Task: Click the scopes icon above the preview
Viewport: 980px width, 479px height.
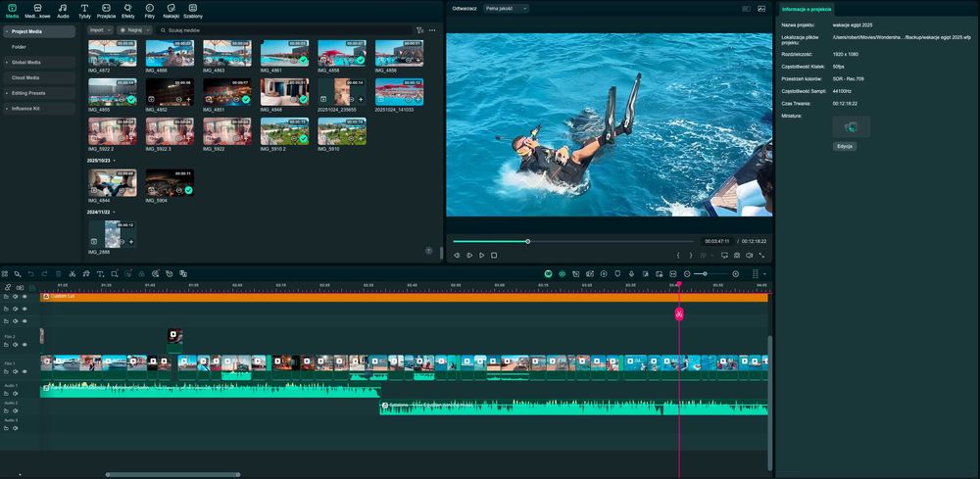Action: pyautogui.click(x=761, y=9)
